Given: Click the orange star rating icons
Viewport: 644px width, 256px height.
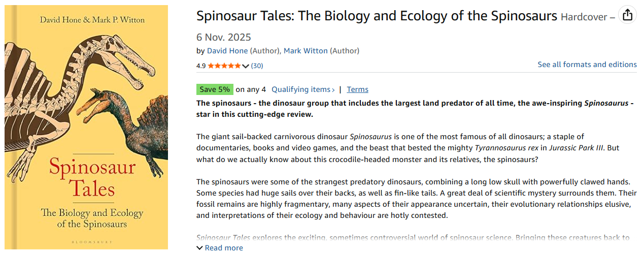Looking at the screenshot, I should coord(224,66).
